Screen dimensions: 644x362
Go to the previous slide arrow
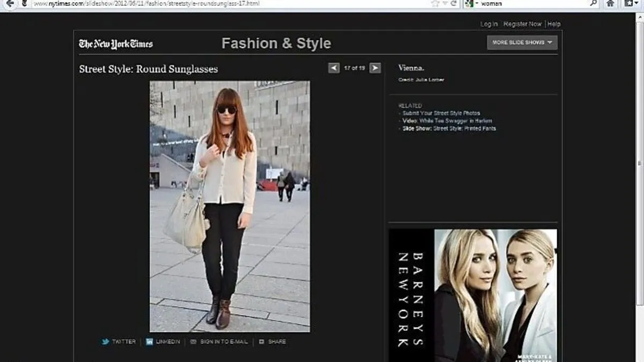click(x=334, y=68)
